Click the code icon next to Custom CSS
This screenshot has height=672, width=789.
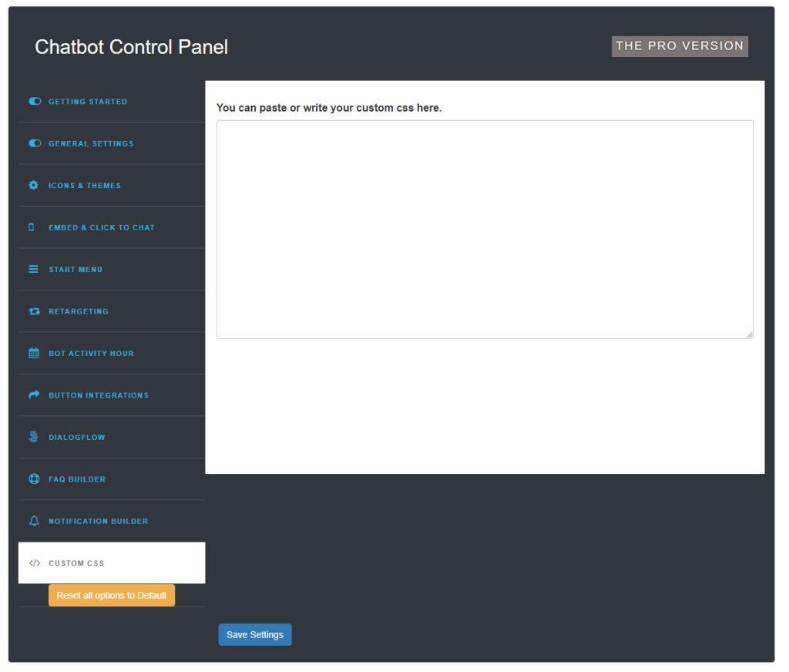[x=33, y=563]
